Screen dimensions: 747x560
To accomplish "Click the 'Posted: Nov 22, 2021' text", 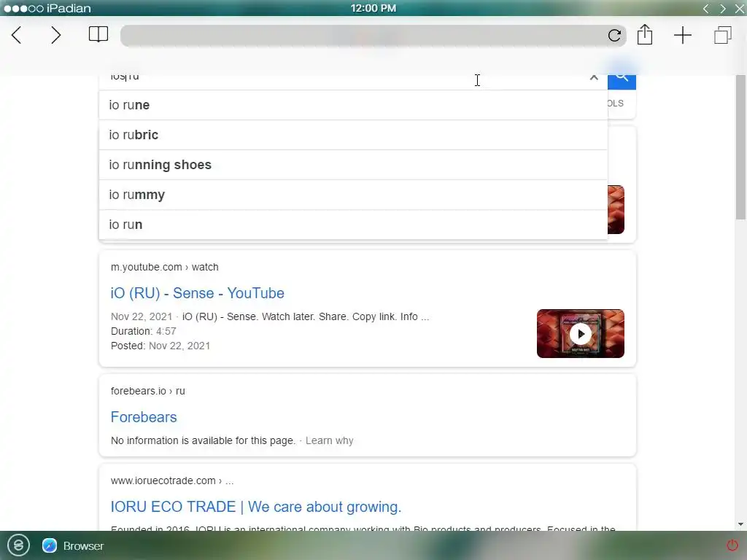I will point(160,346).
